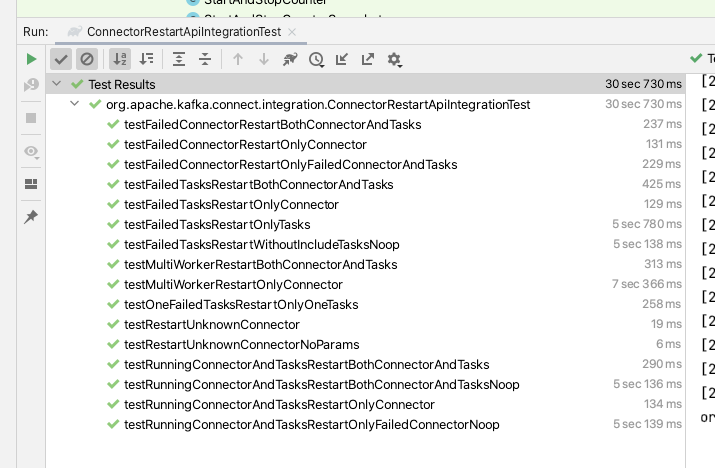Viewport: 715px width, 468px height.
Task: Select testRestartUnknownConnector test row
Action: coord(365,325)
